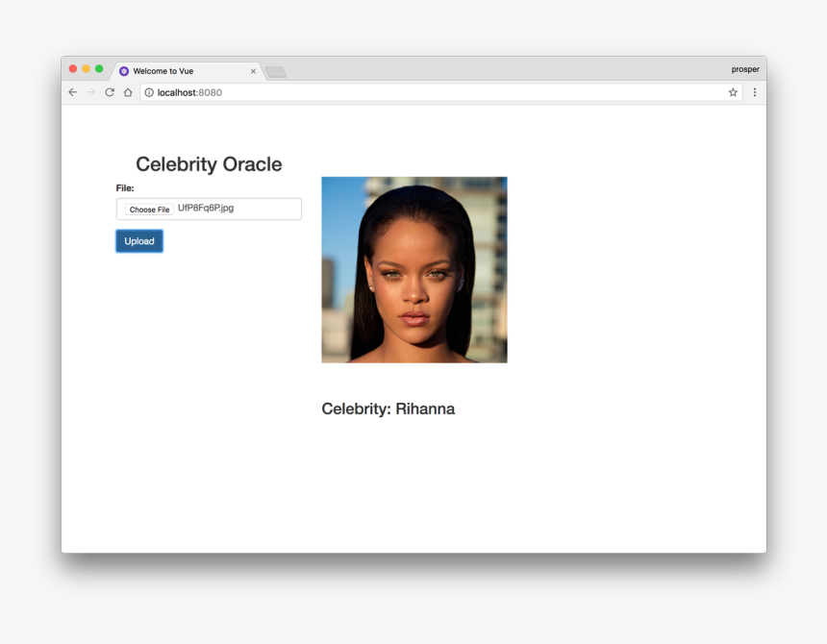Click the info icon in the address bar
Viewport: 827px width, 644px height.
click(x=149, y=92)
